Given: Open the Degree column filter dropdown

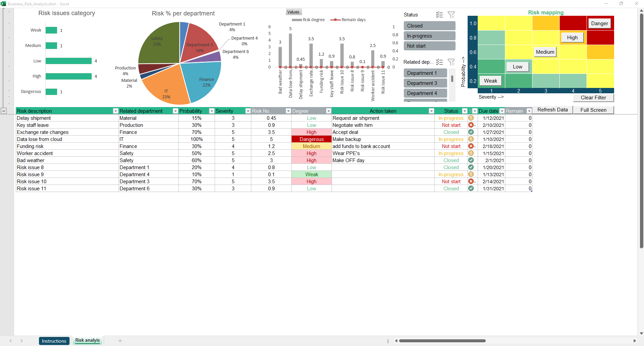Looking at the screenshot, I should click(x=329, y=111).
